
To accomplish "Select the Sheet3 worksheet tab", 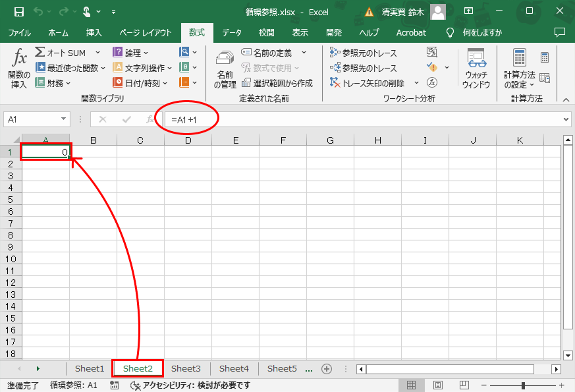I will tap(185, 368).
